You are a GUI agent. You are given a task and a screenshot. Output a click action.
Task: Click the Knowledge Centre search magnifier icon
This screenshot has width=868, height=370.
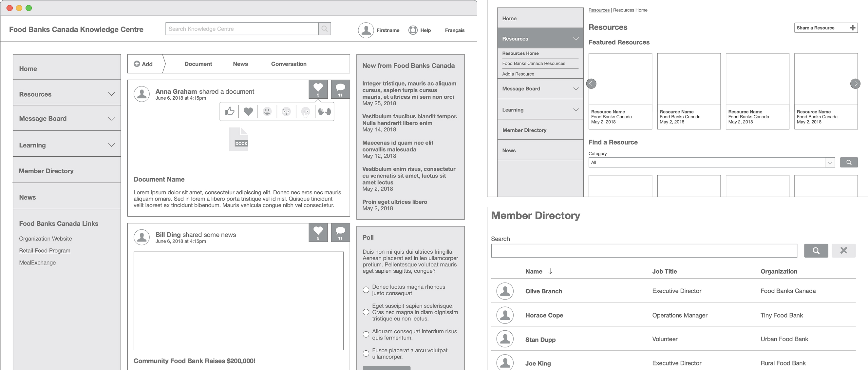pos(324,29)
